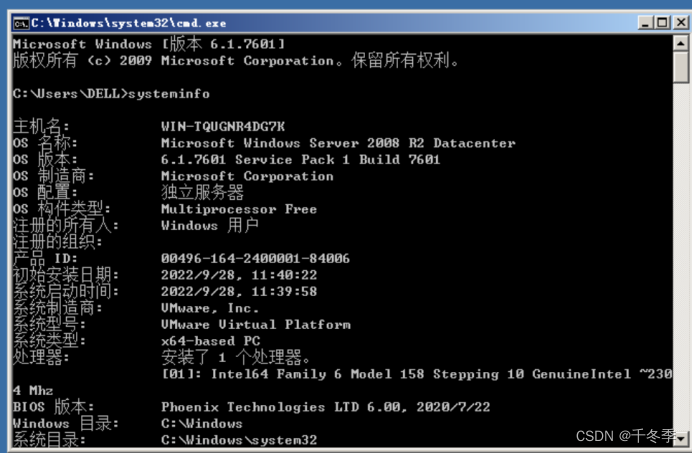Click VMware Virtual Platform model text
The width and height of the screenshot is (692, 454).
pyautogui.click(x=256, y=325)
